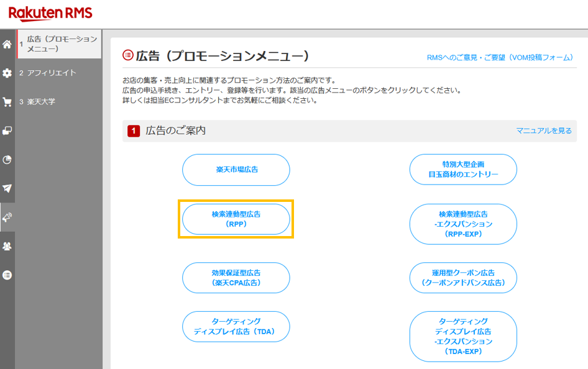Click the 楽天市場広告 button
The height and width of the screenshot is (369, 588).
coord(236,170)
